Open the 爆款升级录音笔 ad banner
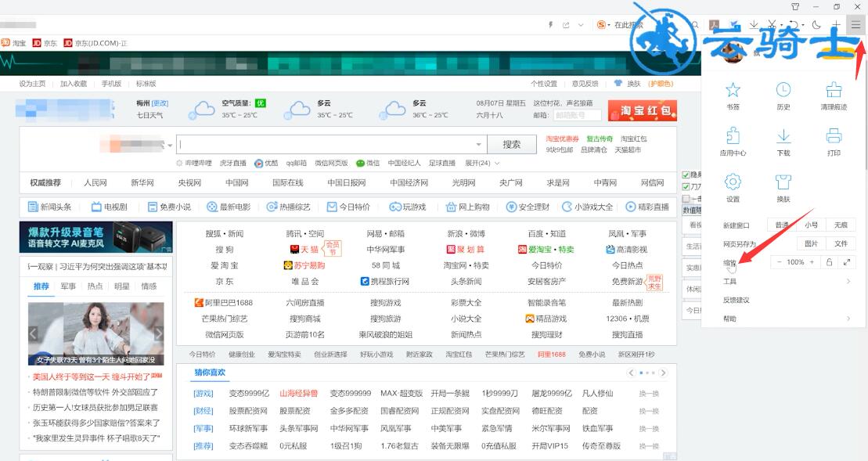Image resolution: width=868 pixels, height=461 pixels. pyautogui.click(x=95, y=237)
